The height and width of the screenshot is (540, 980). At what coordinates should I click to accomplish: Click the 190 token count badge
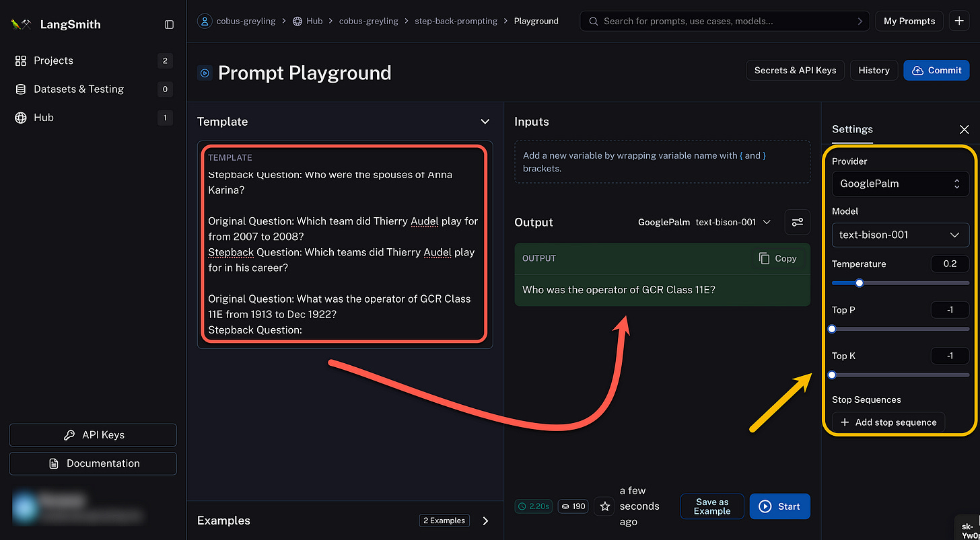tap(574, 506)
